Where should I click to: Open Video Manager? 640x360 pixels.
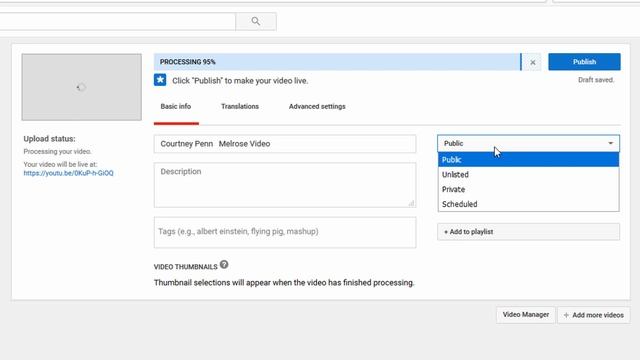coord(526,315)
